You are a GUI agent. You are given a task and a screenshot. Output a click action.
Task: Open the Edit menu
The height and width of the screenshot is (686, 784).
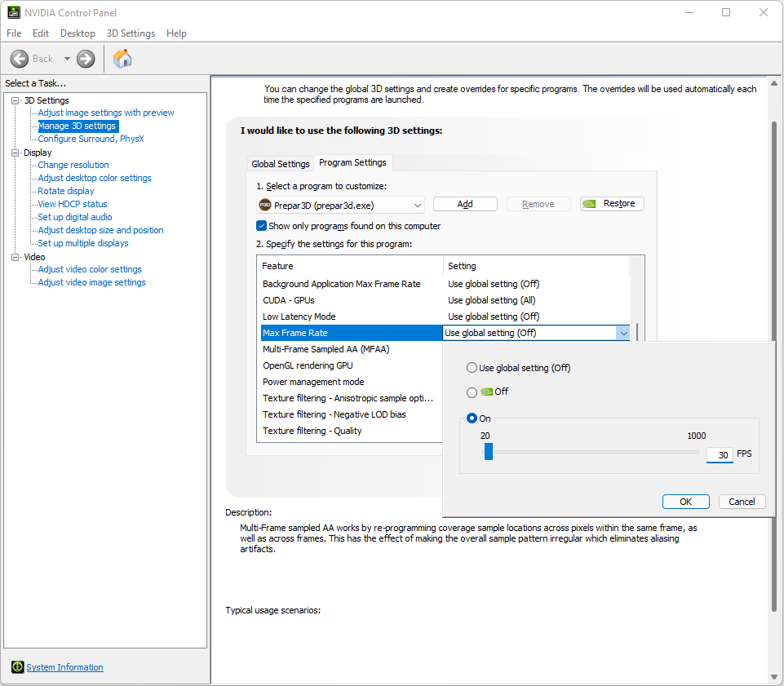(x=41, y=33)
